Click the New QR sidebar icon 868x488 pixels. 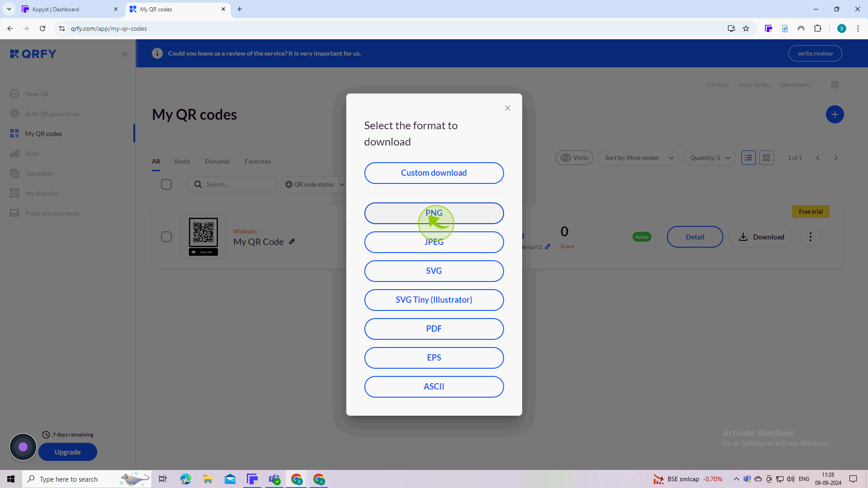pos(14,94)
